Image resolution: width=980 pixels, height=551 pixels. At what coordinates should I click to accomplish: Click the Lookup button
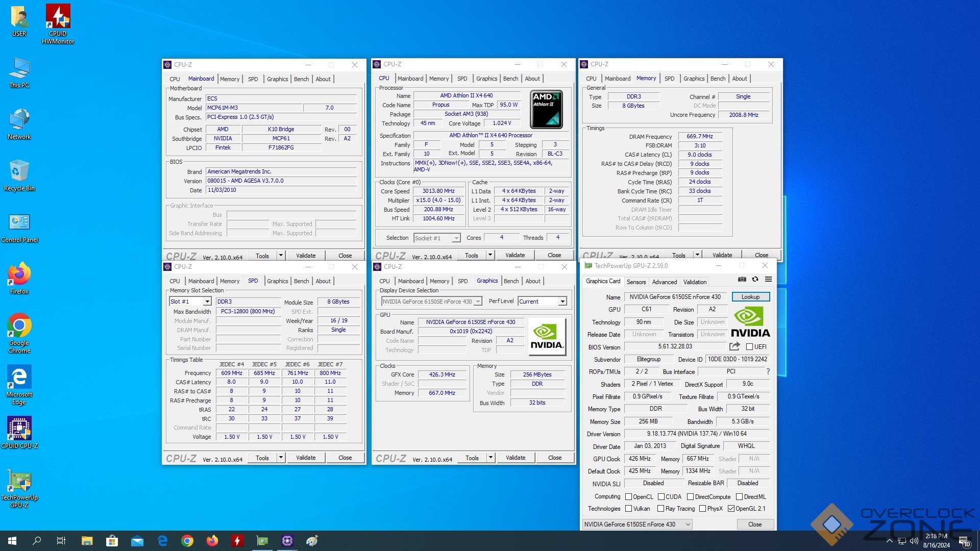coord(750,297)
